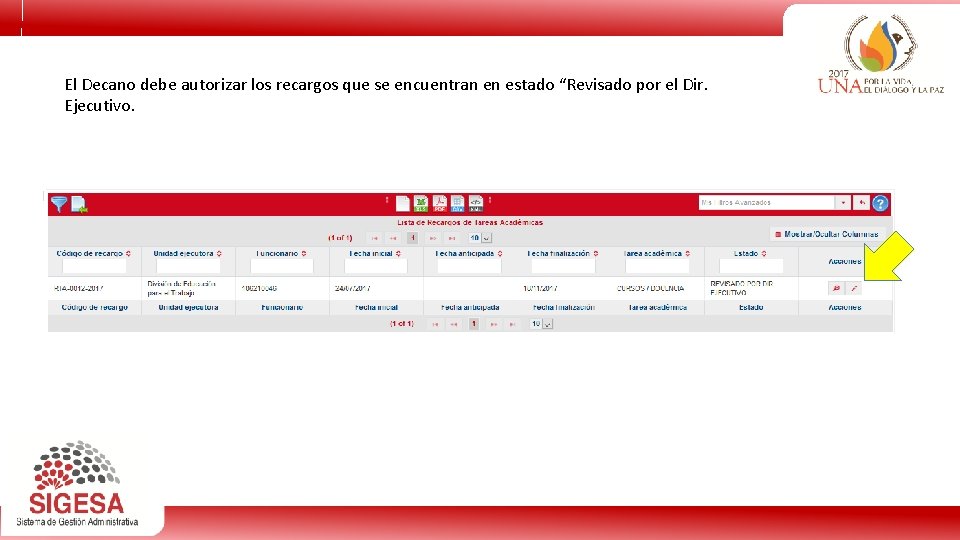Screen dimensions: 960x540
Task: Click the Funcionario filter field
Action: pos(282,266)
